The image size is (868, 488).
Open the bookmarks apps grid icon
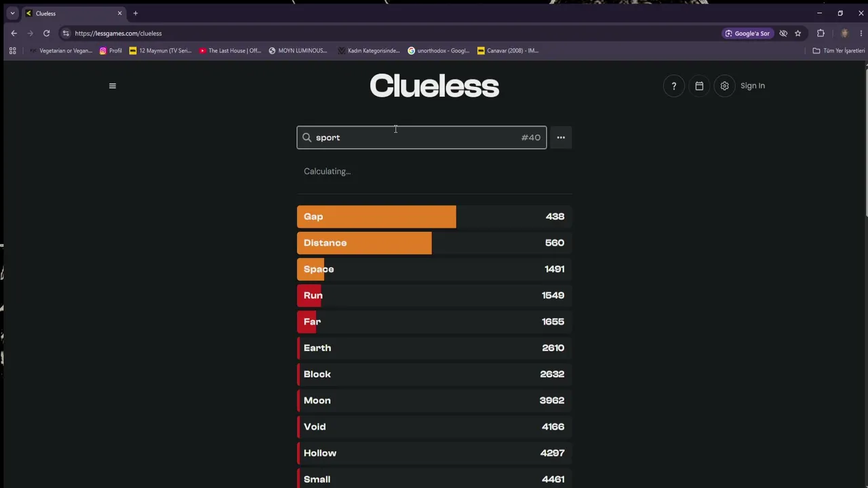(12, 50)
